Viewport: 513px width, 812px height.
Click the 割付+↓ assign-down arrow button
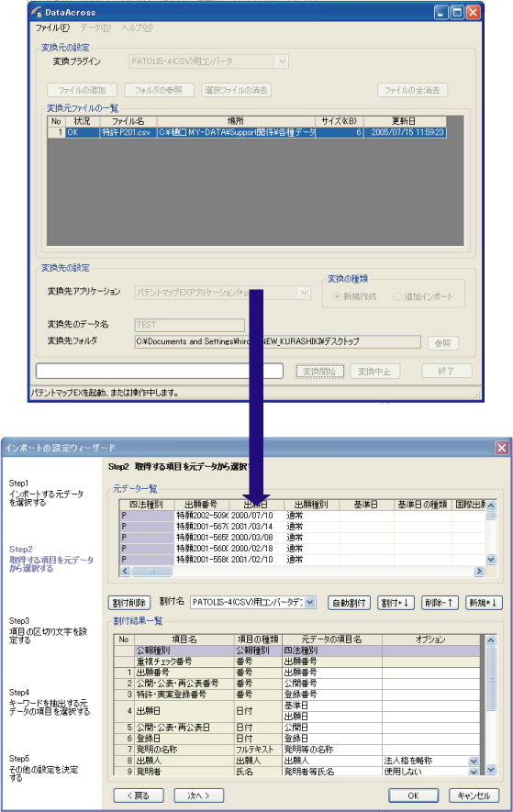pos(396,603)
